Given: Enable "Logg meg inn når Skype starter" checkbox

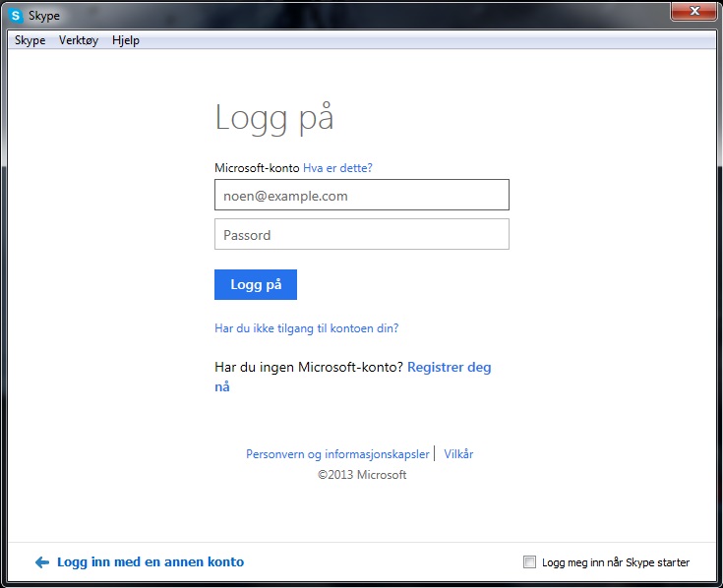Looking at the screenshot, I should 529,562.
